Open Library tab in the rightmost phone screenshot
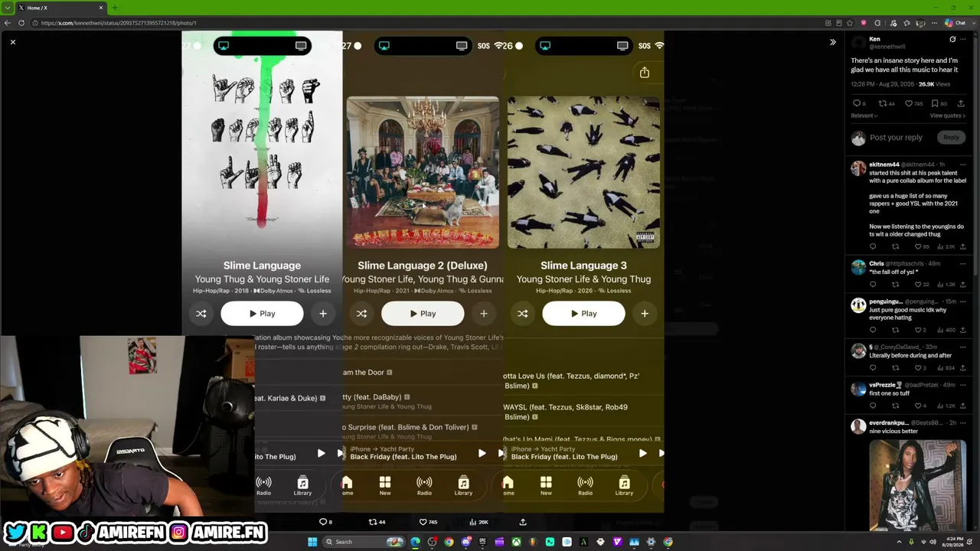980x551 pixels. coord(624,486)
